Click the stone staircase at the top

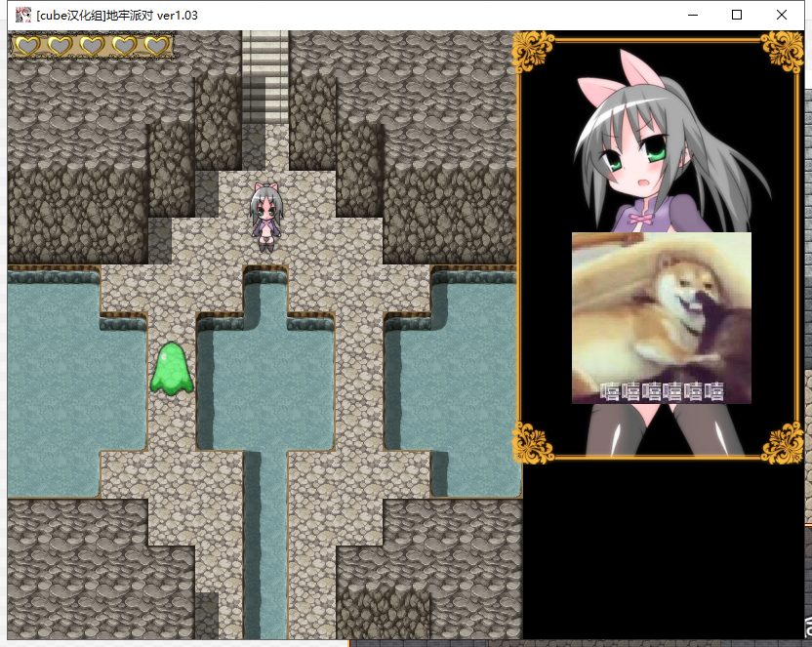click(264, 76)
